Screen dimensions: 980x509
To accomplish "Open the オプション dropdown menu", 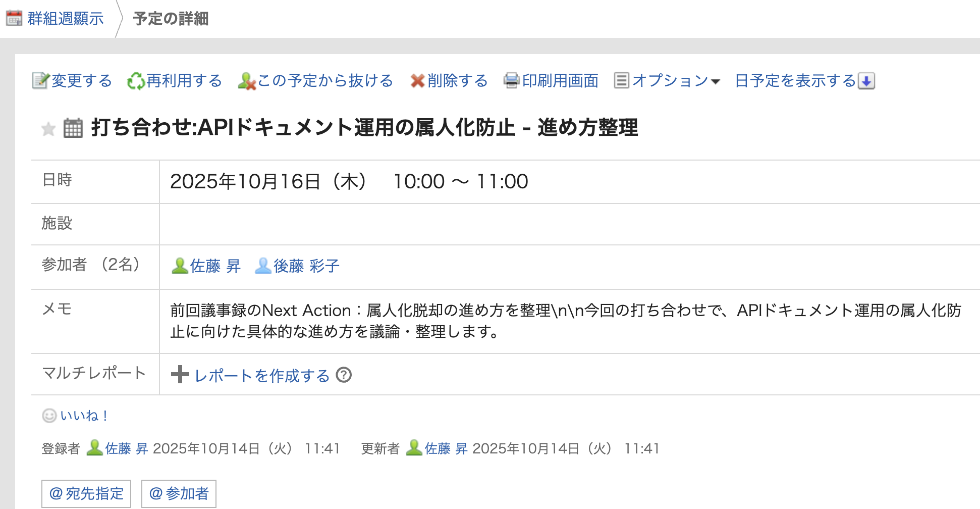I will point(667,81).
